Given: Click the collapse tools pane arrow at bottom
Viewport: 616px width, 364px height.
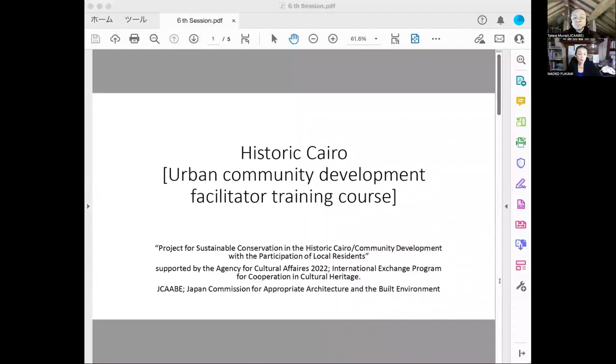Looking at the screenshot, I should [522, 353].
